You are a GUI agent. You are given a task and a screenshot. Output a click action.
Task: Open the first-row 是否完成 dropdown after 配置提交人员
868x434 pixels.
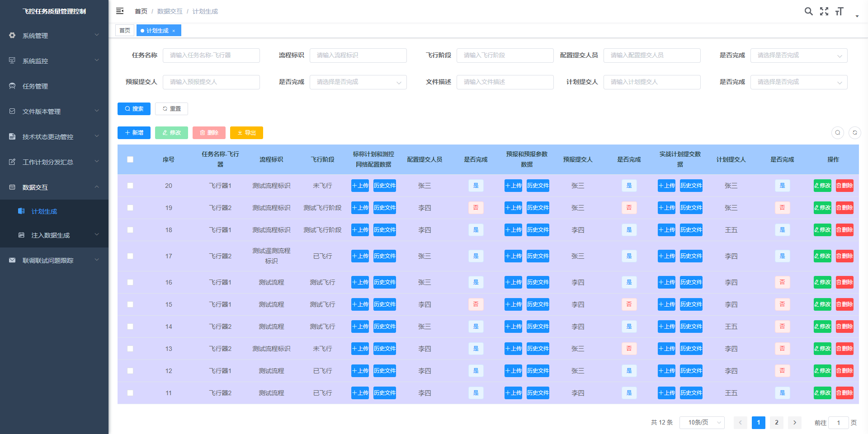coord(799,56)
